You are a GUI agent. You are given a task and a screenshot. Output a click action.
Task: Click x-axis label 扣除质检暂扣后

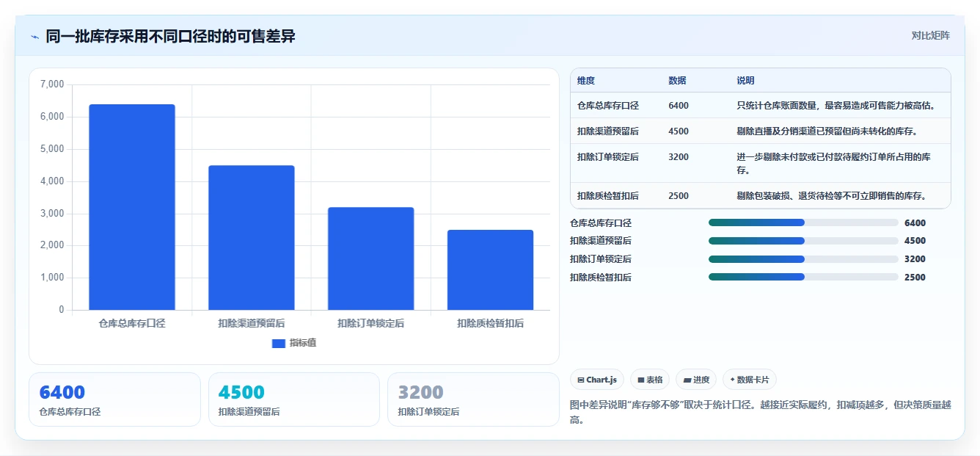click(x=490, y=323)
